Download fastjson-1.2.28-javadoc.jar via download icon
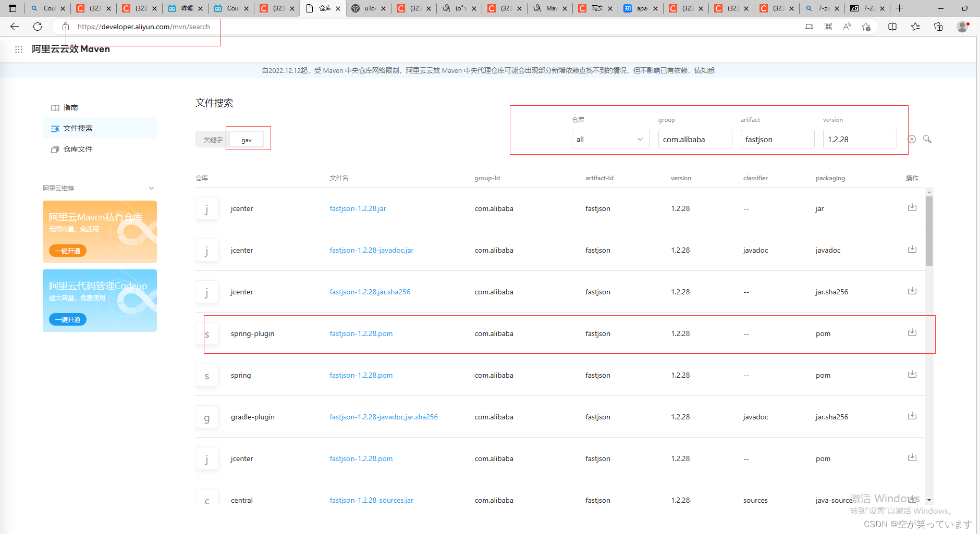The image size is (980, 534). [912, 249]
